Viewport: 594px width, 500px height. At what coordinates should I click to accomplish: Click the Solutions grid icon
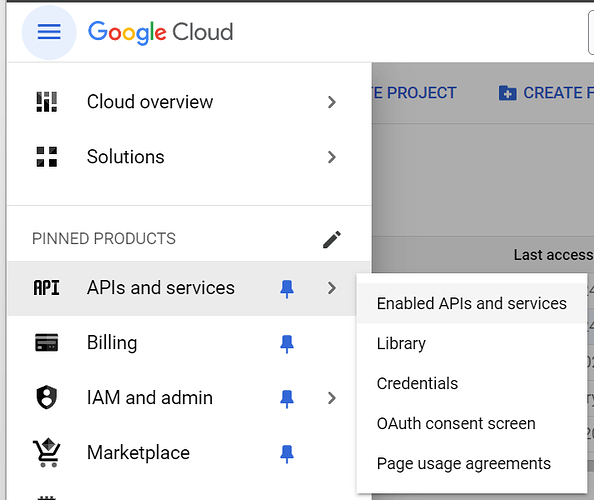(x=47, y=157)
